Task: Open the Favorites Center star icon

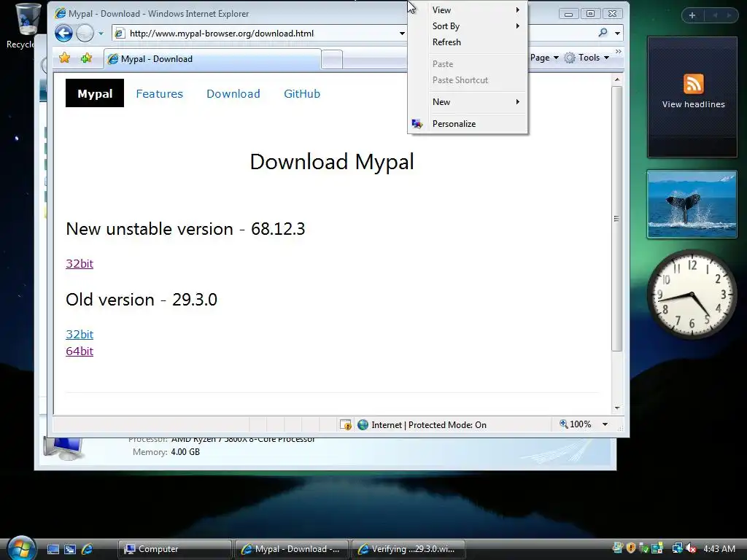Action: point(64,58)
